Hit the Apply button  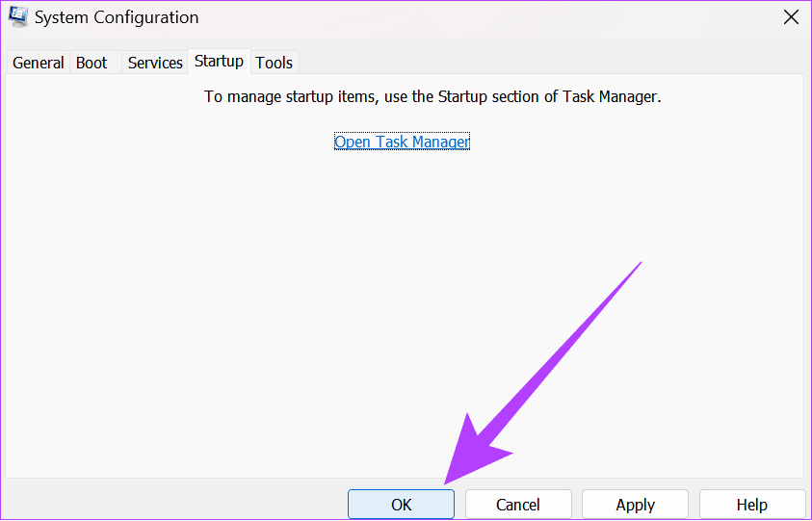coord(636,505)
